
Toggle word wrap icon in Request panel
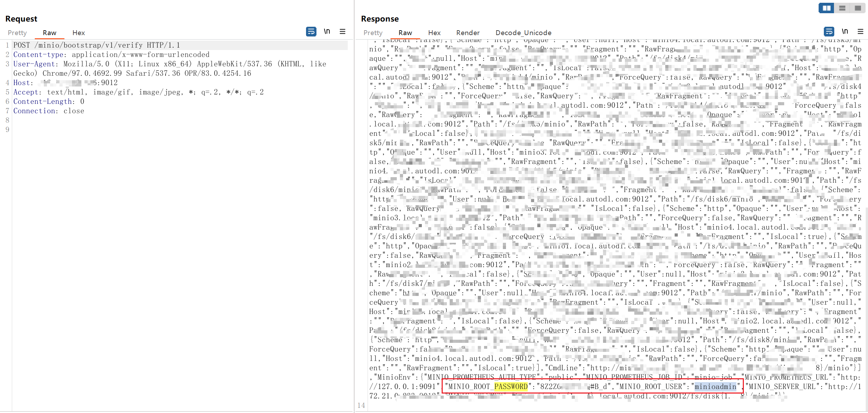coord(311,32)
